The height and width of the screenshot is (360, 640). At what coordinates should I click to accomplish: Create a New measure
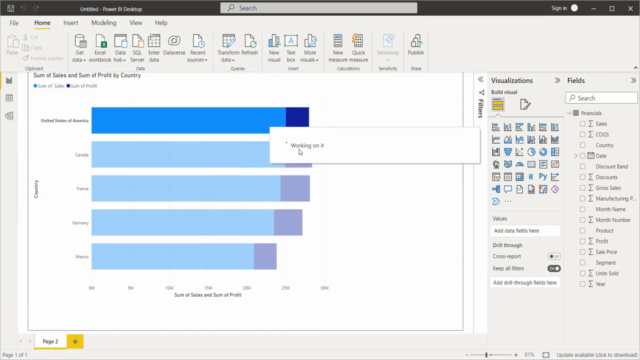(x=338, y=48)
